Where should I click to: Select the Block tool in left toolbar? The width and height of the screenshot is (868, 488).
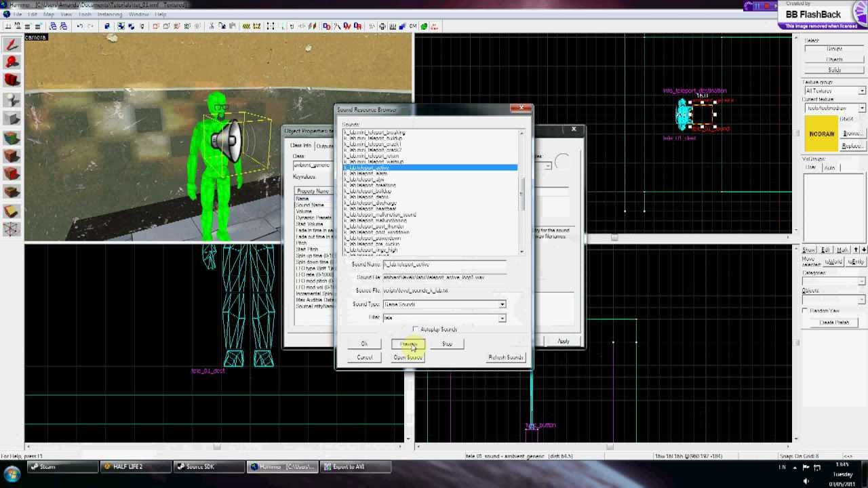12,119
